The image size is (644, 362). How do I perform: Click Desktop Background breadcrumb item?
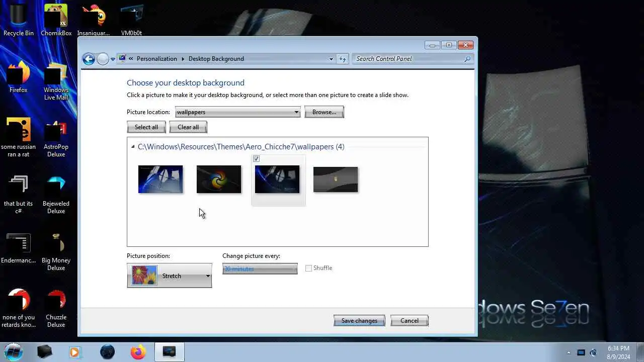pyautogui.click(x=216, y=59)
